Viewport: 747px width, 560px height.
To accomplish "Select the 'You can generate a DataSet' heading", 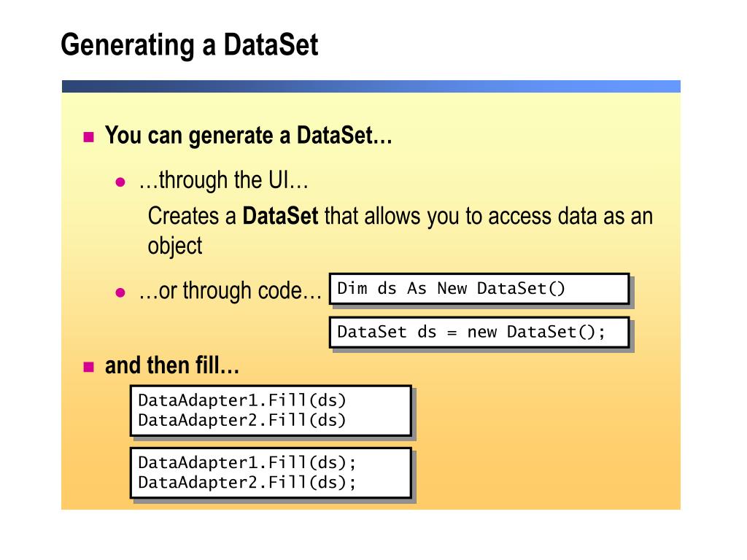I will (248, 136).
